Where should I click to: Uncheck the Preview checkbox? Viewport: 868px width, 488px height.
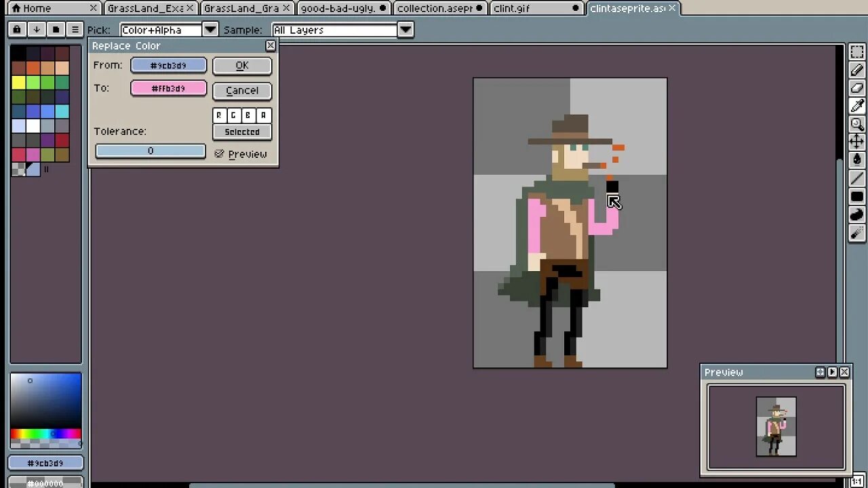[219, 154]
